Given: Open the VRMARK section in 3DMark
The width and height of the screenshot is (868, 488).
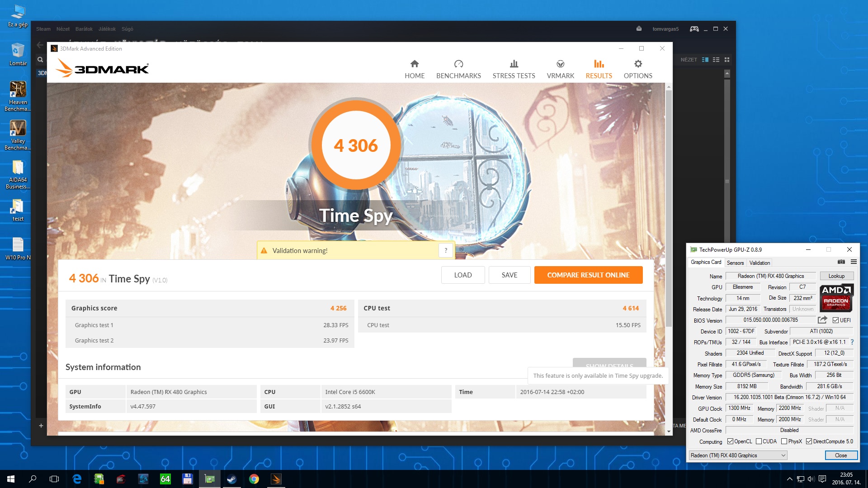Looking at the screenshot, I should [560, 69].
